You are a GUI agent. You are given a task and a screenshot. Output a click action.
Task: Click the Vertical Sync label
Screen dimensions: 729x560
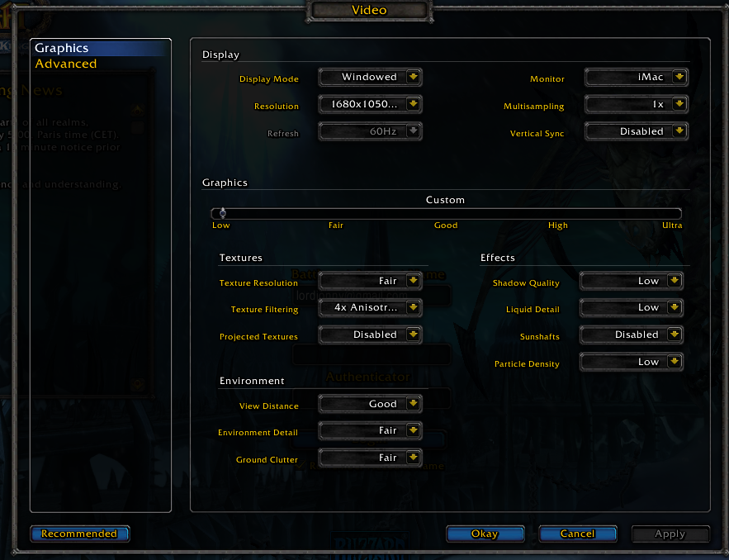point(537,134)
